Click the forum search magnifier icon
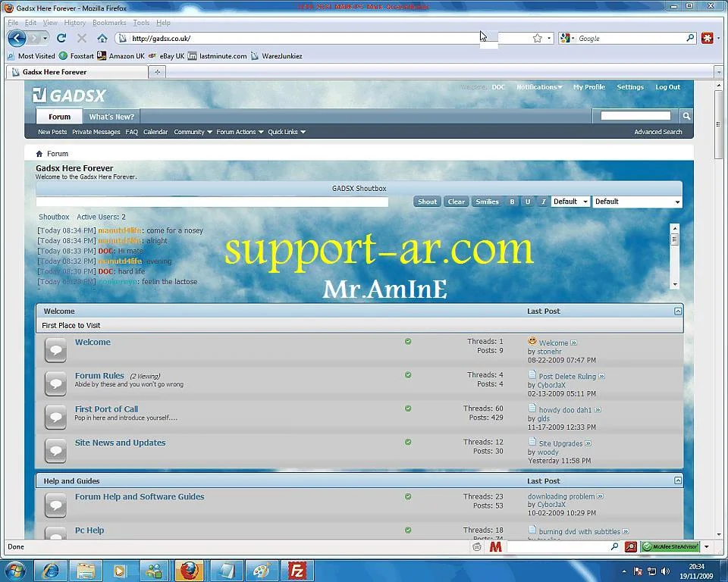Screen dimensions: 728x582 click(x=686, y=116)
